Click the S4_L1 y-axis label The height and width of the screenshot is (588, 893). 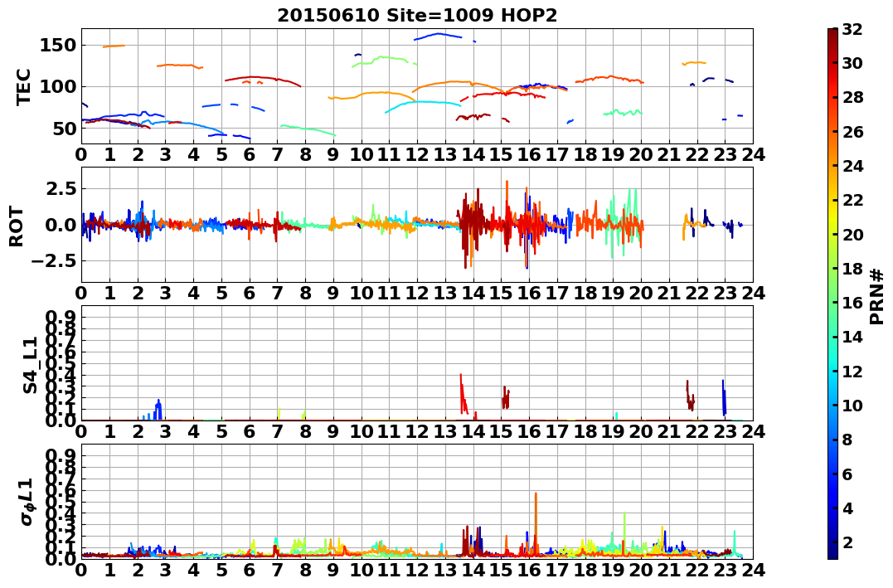30,365
